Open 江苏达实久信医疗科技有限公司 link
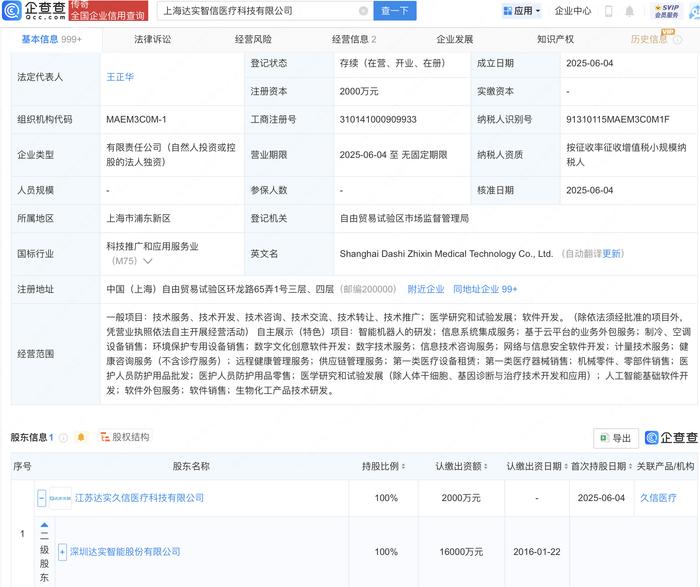This screenshot has width=700, height=587. tap(139, 498)
